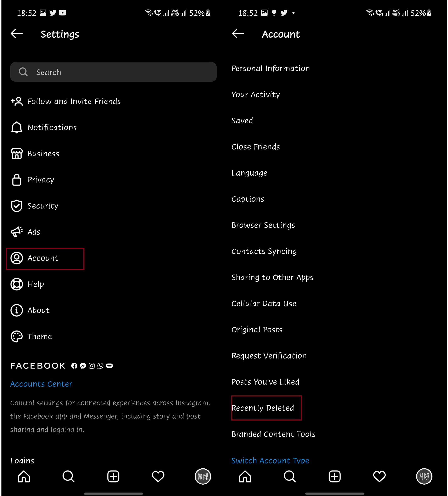The width and height of the screenshot is (448, 496).
Task: Open Notifications via the bell icon
Action: pos(17,128)
